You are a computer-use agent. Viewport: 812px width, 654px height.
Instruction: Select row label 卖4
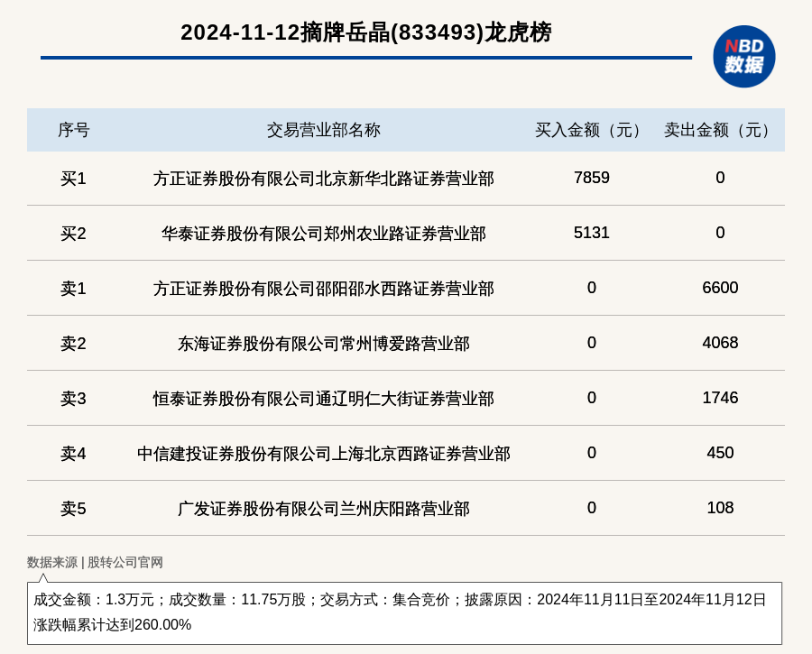74,454
